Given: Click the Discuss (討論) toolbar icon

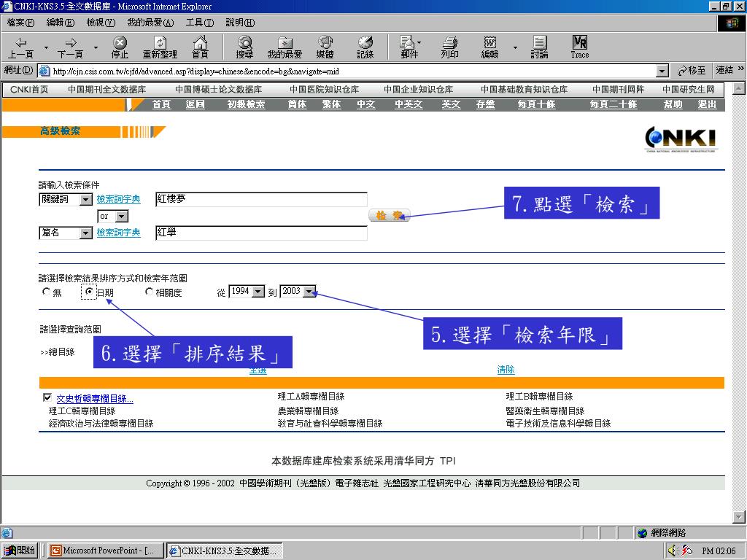Looking at the screenshot, I should 539,47.
